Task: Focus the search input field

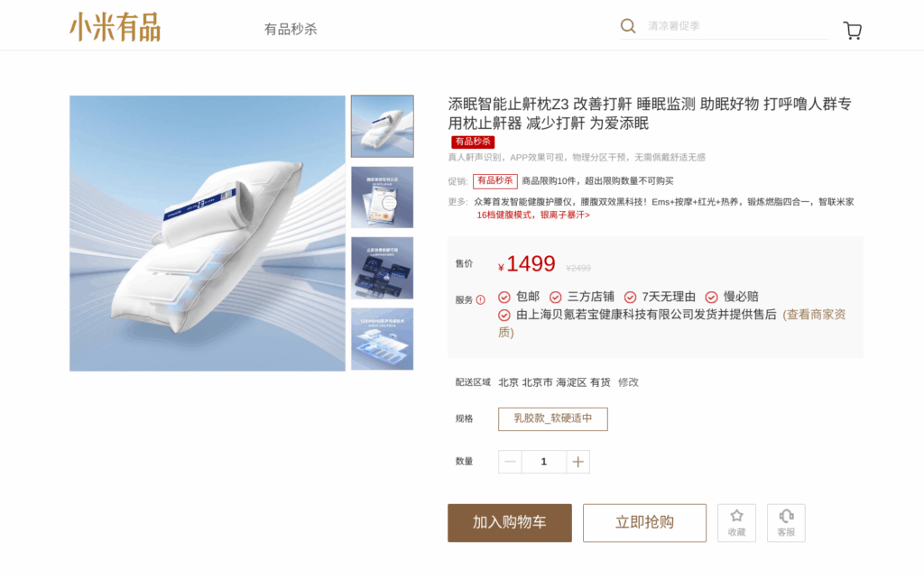Action: coord(736,26)
